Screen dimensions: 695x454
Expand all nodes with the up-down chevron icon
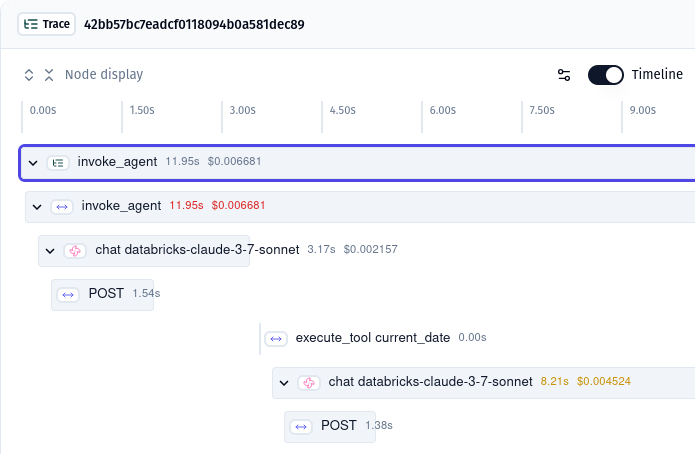(30, 74)
